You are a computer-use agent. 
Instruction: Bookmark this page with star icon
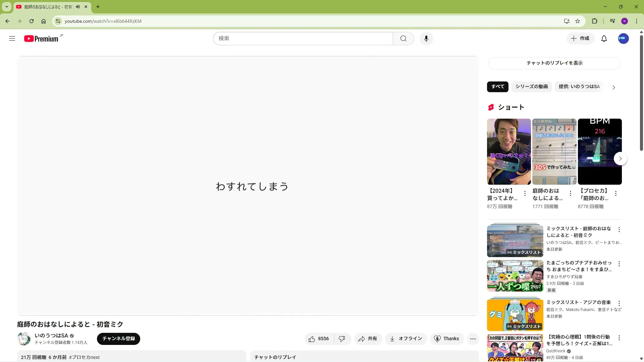pyautogui.click(x=577, y=21)
